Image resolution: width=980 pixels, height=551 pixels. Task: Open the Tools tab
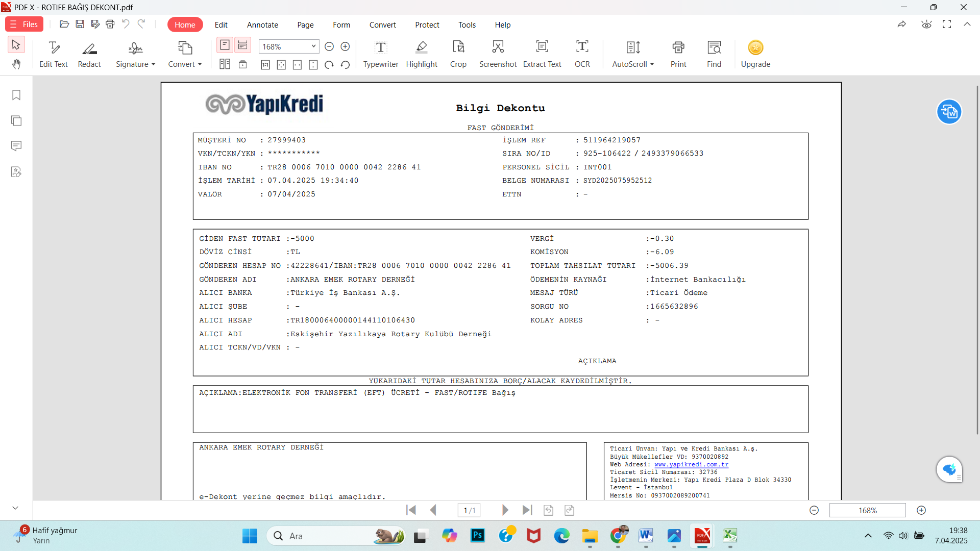point(467,24)
